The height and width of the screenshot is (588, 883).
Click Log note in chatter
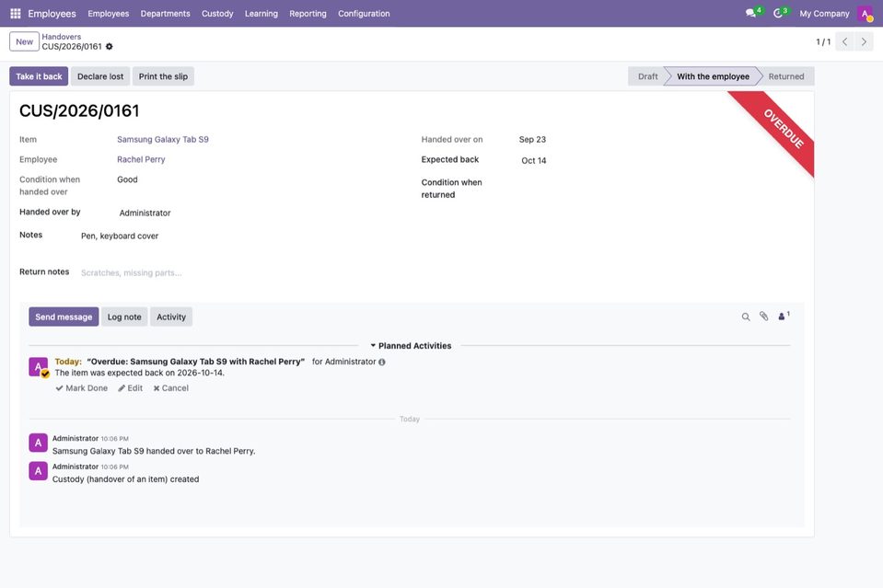(124, 317)
